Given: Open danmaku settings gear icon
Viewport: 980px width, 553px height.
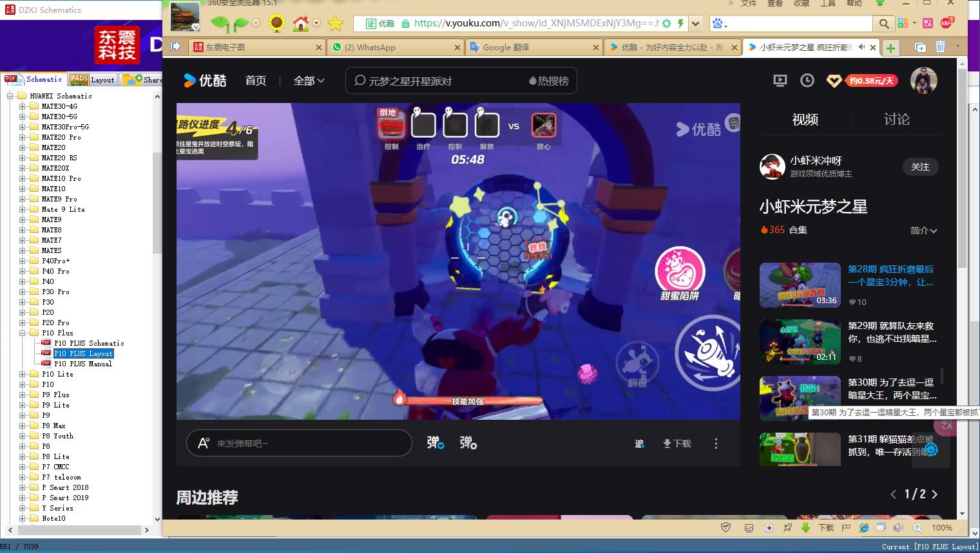Looking at the screenshot, I should 468,443.
